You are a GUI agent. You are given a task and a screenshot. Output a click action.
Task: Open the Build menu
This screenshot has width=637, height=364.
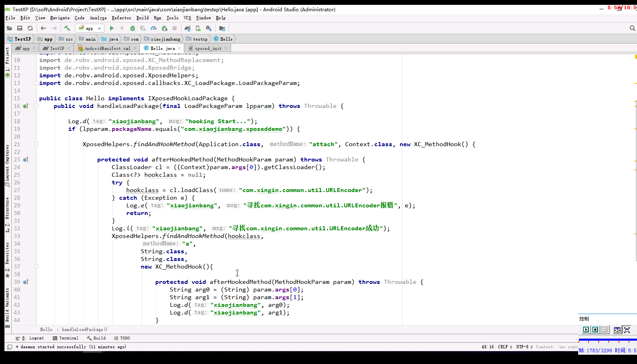pyautogui.click(x=142, y=18)
